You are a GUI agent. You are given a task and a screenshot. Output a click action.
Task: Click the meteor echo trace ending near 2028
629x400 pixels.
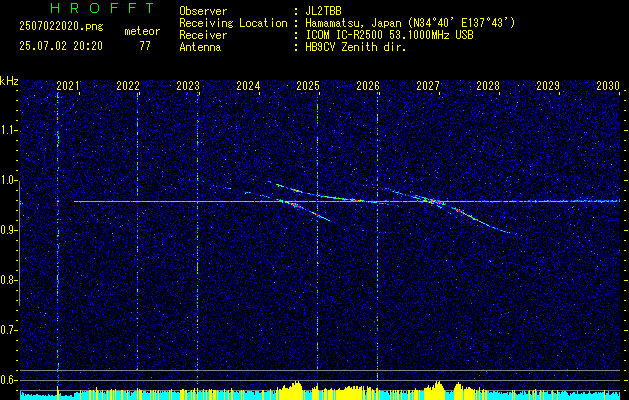tap(451, 209)
